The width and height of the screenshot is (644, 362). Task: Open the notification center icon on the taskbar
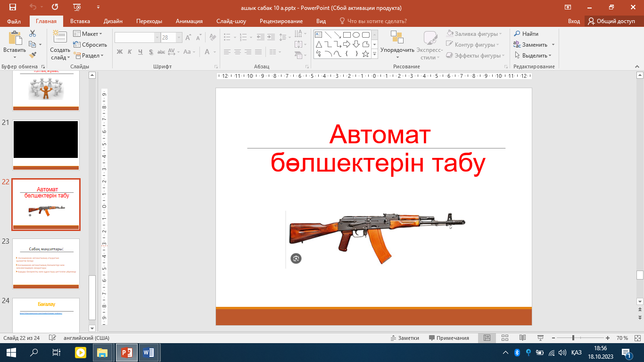click(x=626, y=353)
